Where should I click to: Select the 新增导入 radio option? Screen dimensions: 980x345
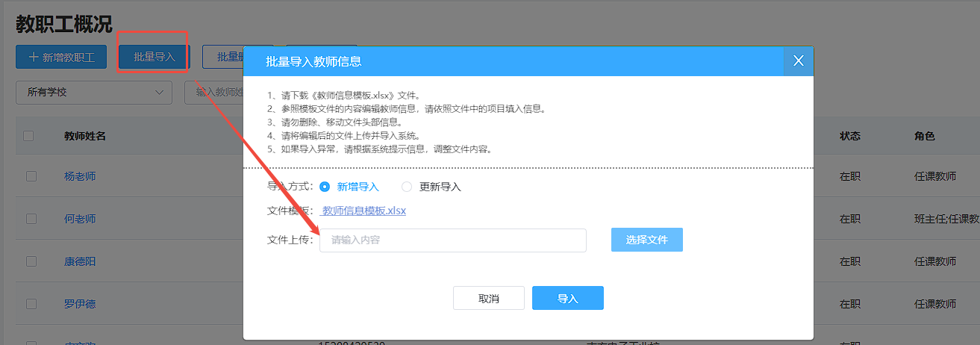349,187
